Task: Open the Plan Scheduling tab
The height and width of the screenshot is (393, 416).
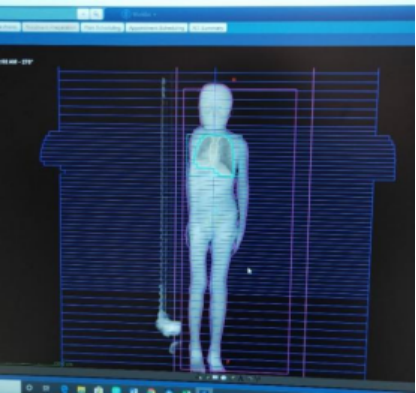Action: coord(102,28)
